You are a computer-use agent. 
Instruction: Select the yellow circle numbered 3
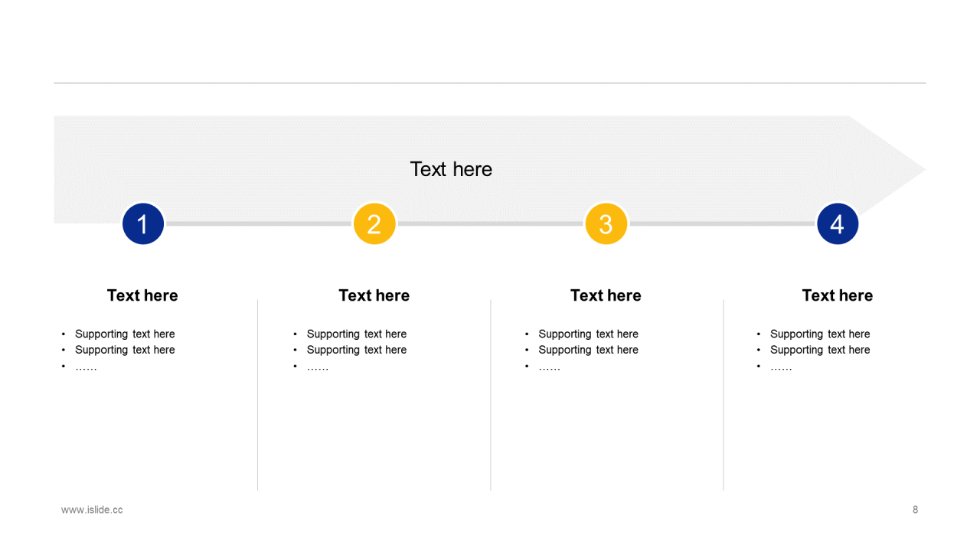(606, 224)
